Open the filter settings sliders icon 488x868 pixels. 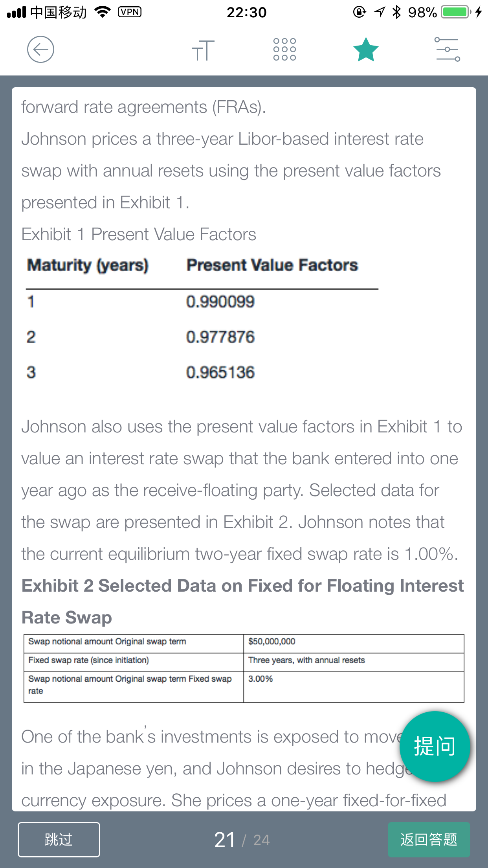coord(447,50)
